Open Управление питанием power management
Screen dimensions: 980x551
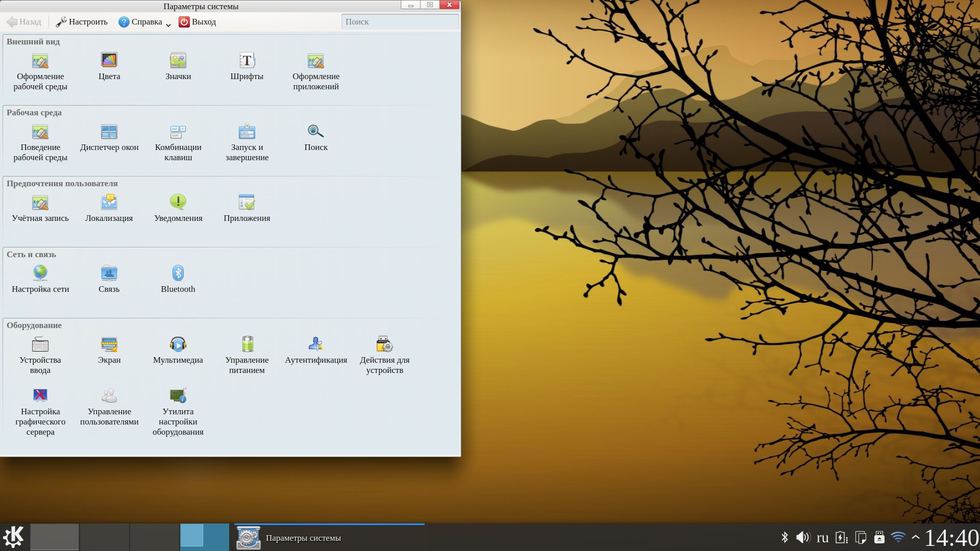click(x=247, y=344)
